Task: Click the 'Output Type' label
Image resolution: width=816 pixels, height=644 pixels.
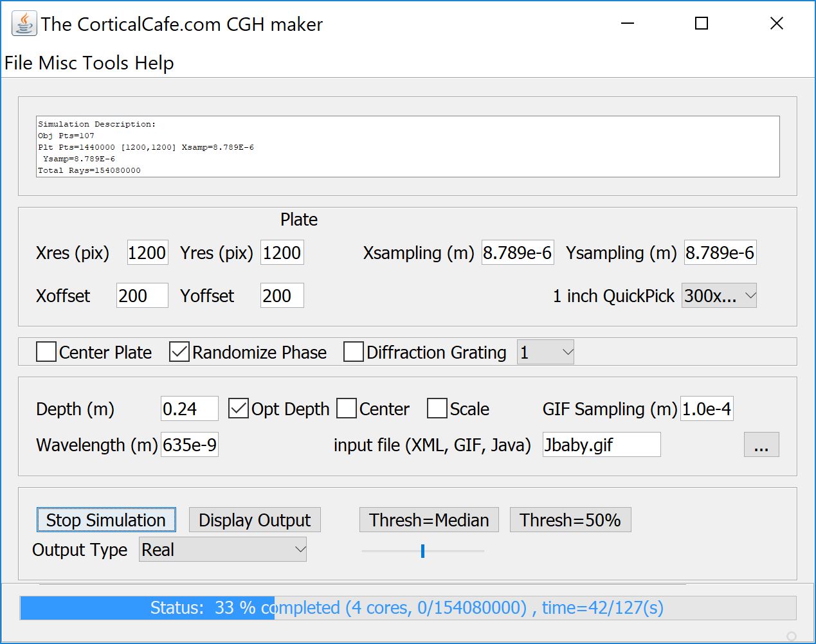Action: click(80, 550)
